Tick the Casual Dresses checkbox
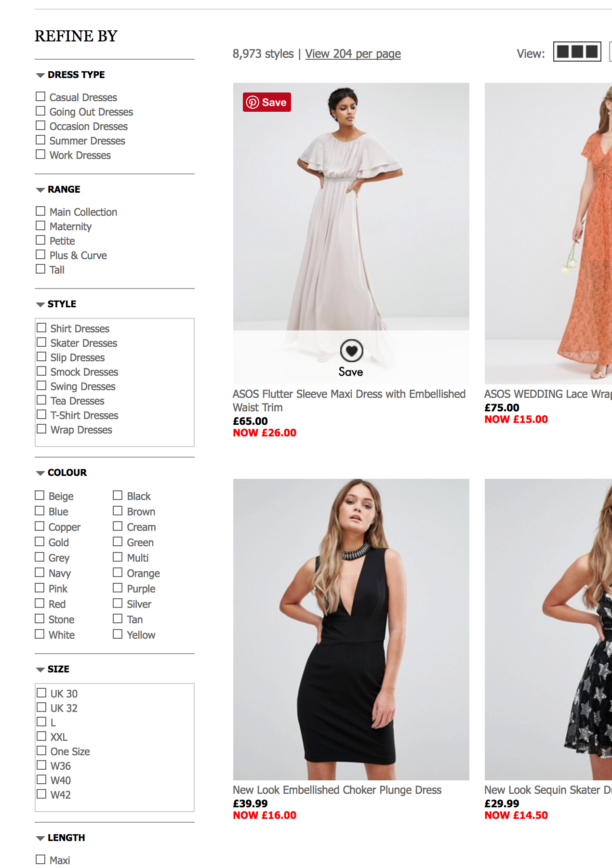Screen dimensions: 612x868 click(x=40, y=97)
